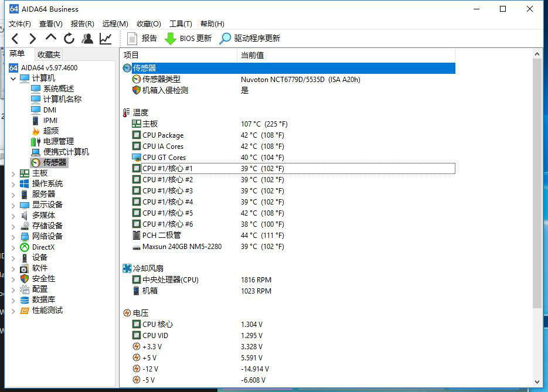Open the 收藏(O) menu
This screenshot has width=548, height=392.
(x=148, y=24)
